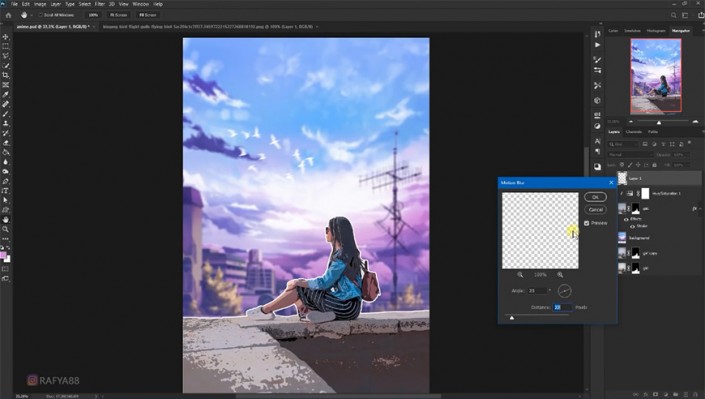
Task: Select the Brush tool
Action: pyautogui.click(x=5, y=114)
